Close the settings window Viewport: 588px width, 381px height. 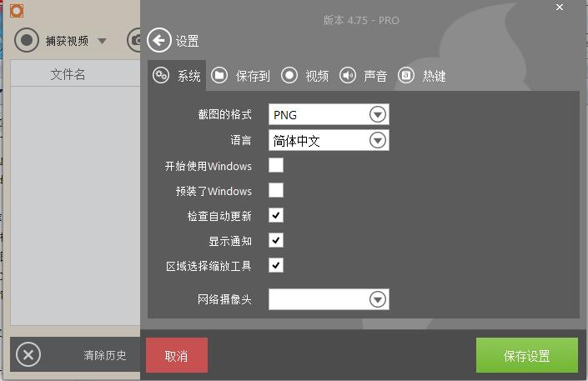(x=560, y=8)
